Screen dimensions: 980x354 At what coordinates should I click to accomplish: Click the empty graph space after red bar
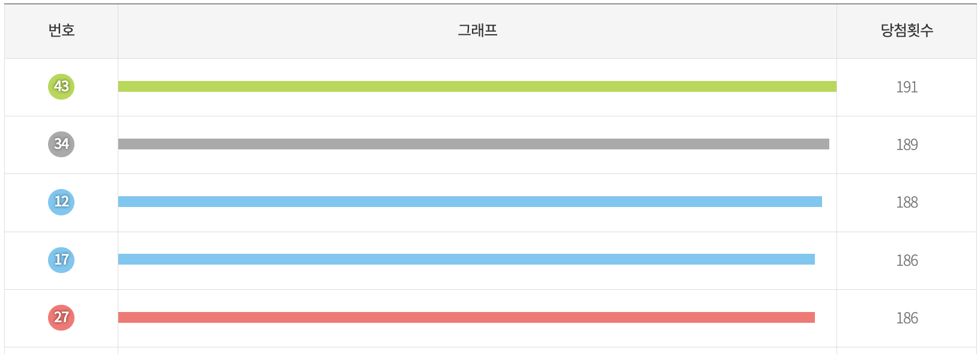(826, 317)
